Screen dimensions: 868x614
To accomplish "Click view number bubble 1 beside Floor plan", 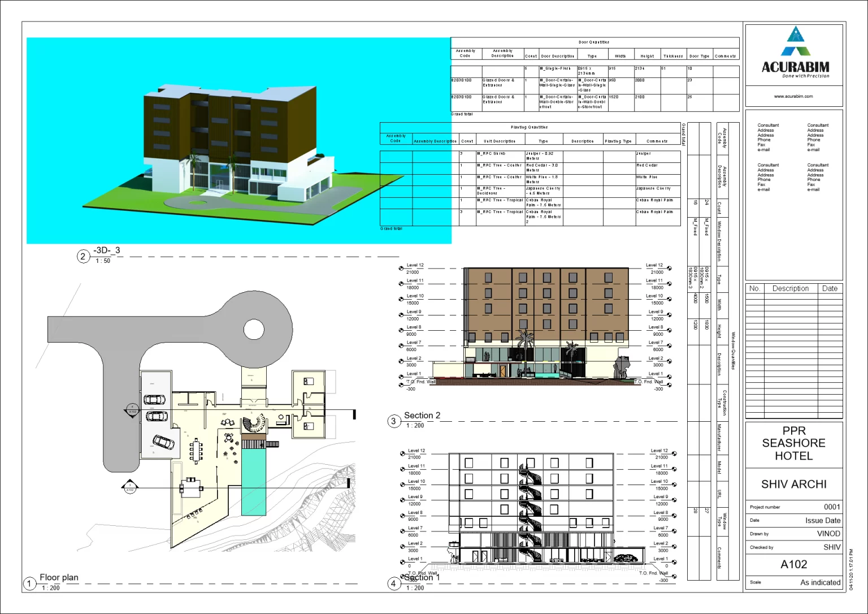I will [x=29, y=584].
